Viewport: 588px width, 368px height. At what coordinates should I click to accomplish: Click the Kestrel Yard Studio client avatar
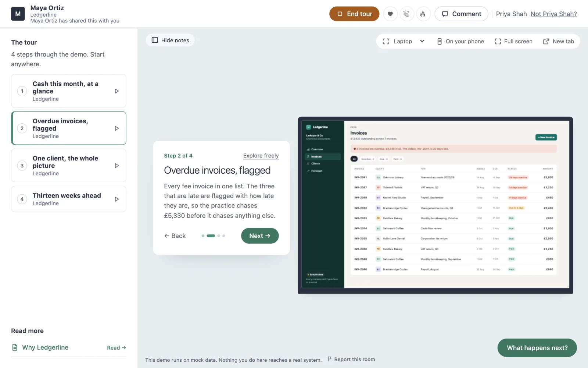coord(378,198)
